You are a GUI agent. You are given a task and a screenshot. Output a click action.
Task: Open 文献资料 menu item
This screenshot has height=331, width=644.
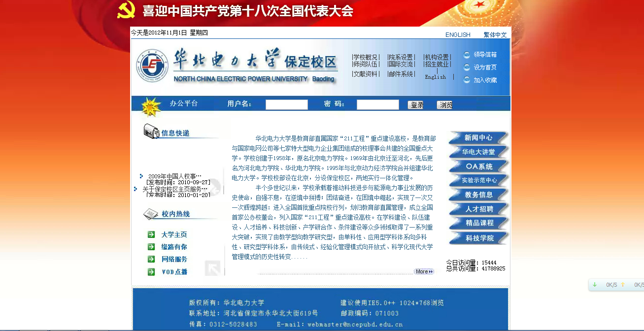coord(365,74)
